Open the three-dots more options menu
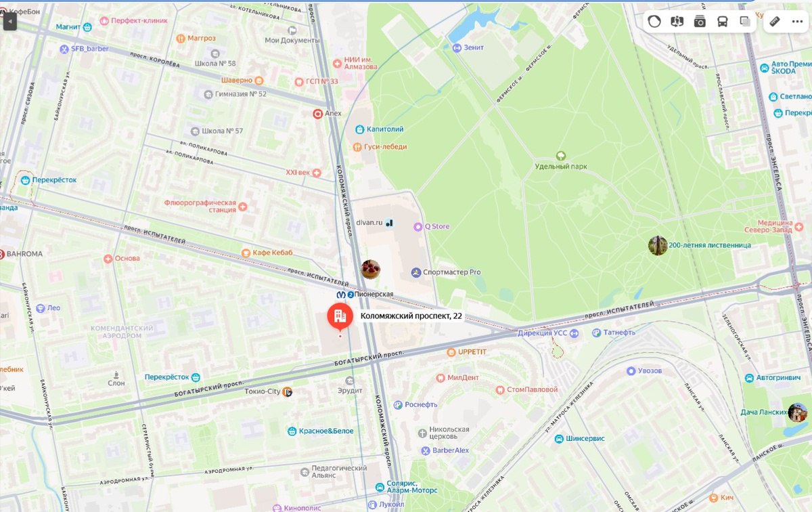 tap(796, 22)
